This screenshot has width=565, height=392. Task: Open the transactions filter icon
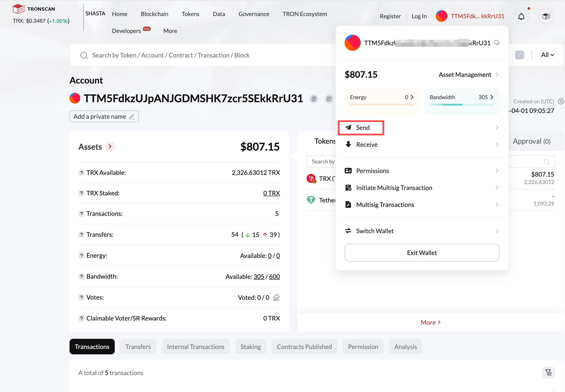point(549,373)
